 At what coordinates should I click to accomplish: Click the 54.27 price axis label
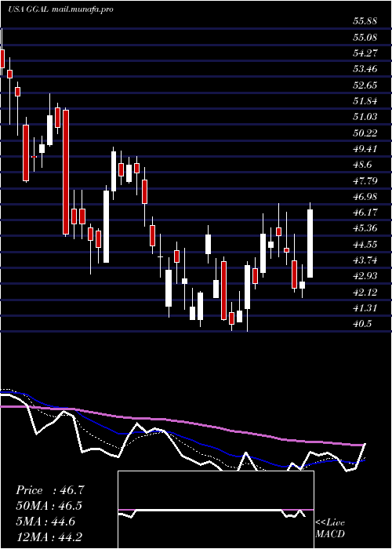click(365, 53)
